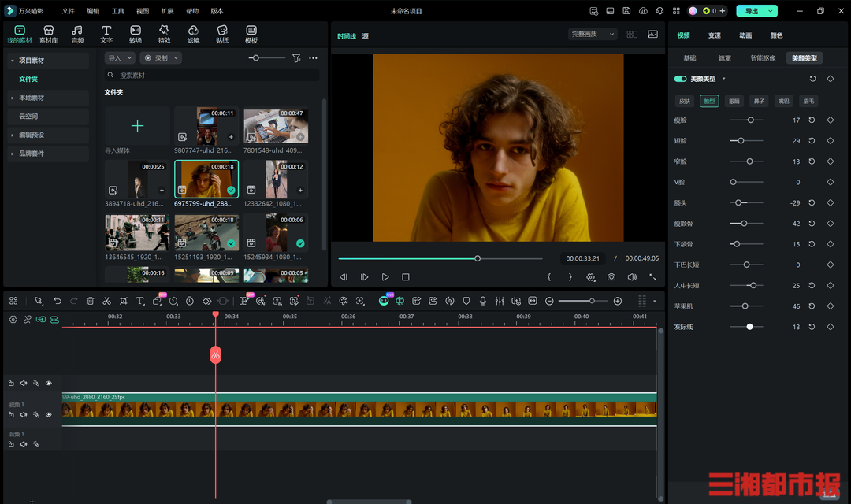This screenshot has height=504, width=851.
Task: Open the 贴纸 stickers panel
Action: (222, 34)
